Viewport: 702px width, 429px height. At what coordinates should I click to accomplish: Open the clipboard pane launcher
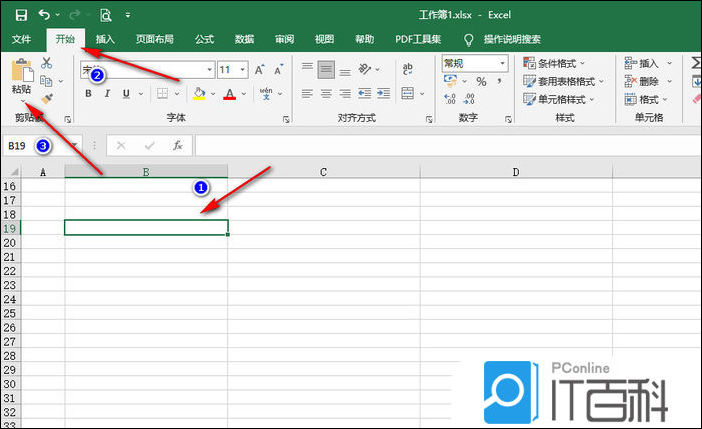[68, 119]
